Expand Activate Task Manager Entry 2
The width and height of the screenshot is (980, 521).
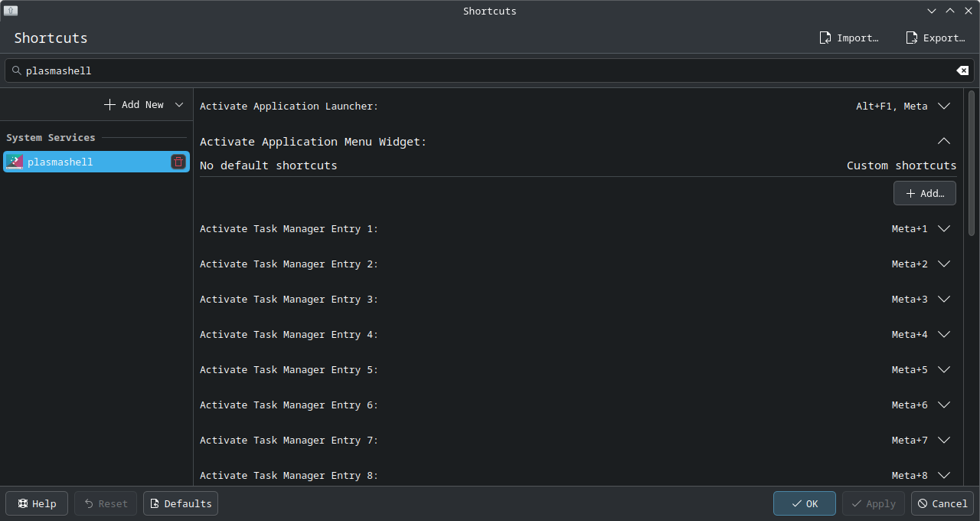(x=944, y=264)
